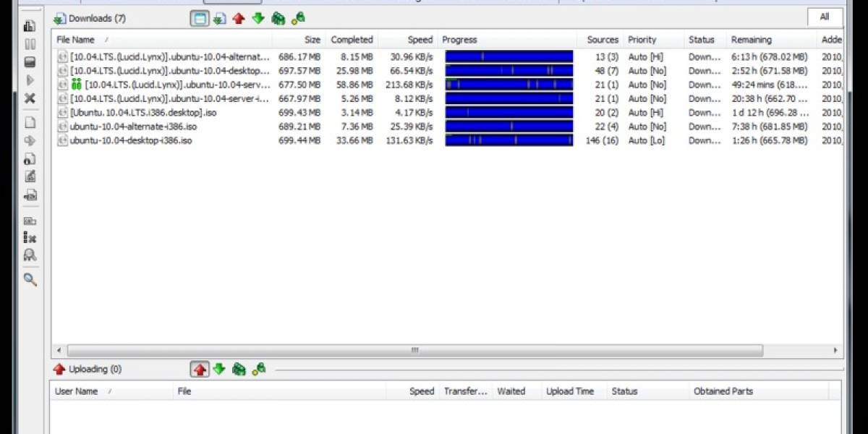
Task: Click remaining time 1:26 h (665.78 MB)
Action: pos(770,140)
